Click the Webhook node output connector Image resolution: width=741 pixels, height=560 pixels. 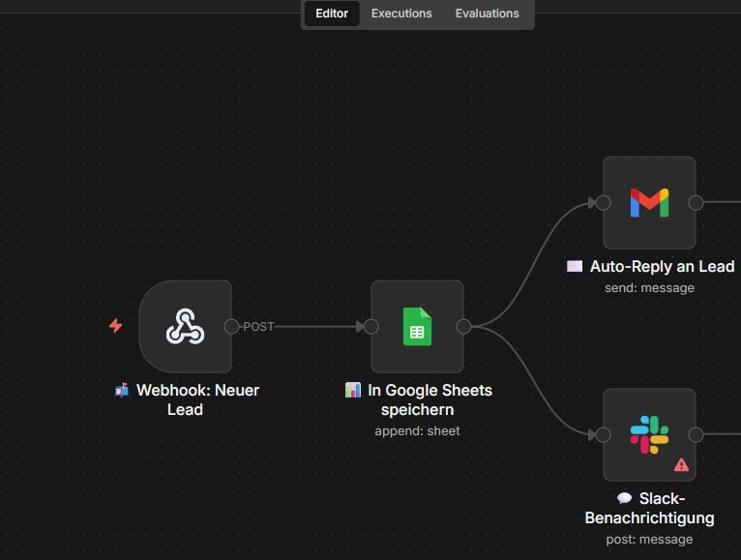(231, 327)
